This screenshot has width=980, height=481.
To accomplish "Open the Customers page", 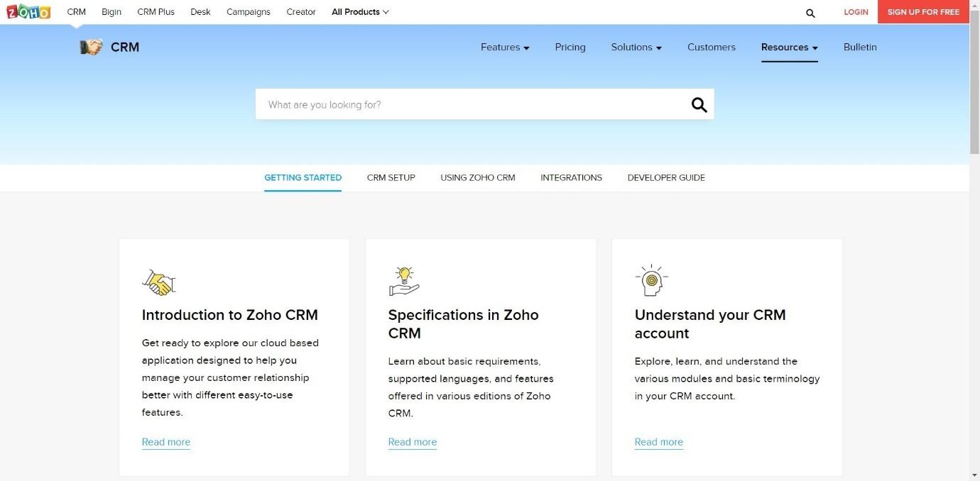I will click(x=712, y=48).
